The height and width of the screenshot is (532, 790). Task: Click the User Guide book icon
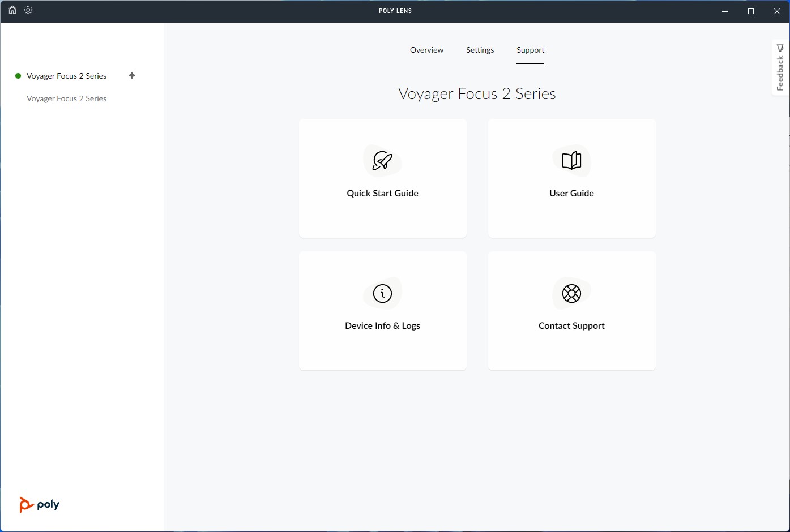[x=572, y=161]
